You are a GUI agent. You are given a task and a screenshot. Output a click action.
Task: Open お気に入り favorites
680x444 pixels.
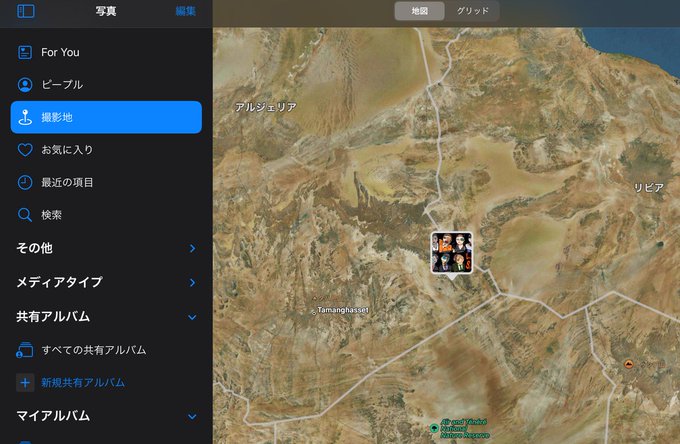point(106,150)
